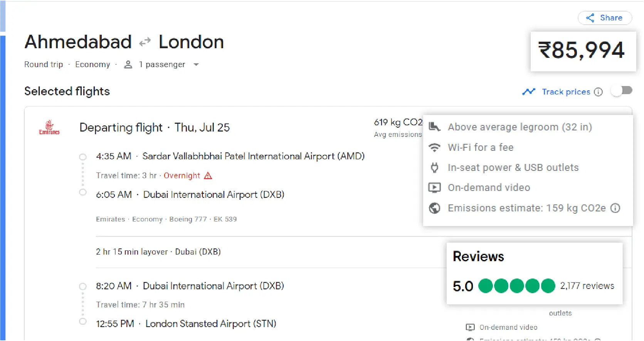Click the Share button
Screen dimensions: 644x341
604,18
